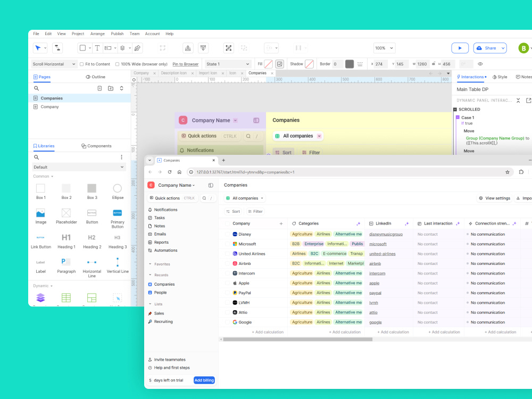Open the Default library dropdown
Screen dimensions: 532x399
79,167
